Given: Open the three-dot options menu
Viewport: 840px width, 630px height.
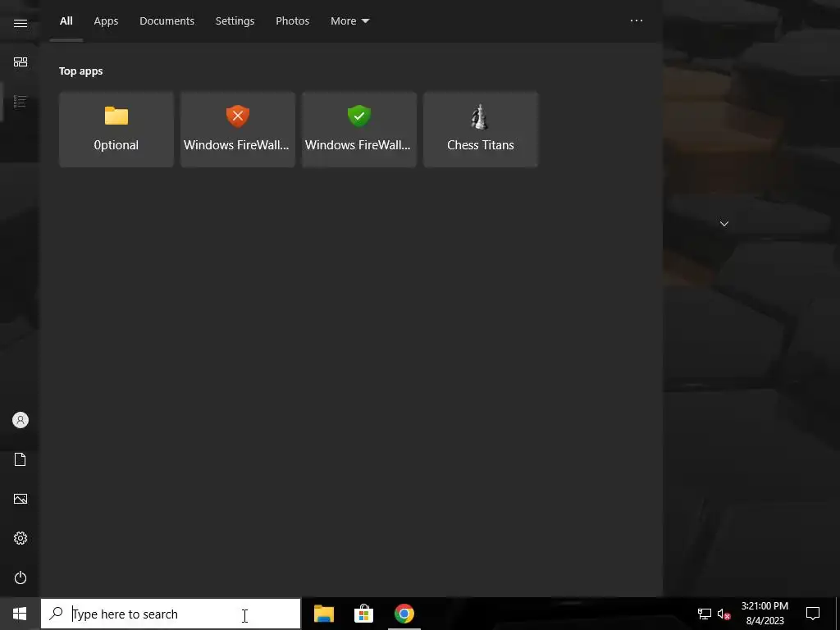Looking at the screenshot, I should coord(637,21).
